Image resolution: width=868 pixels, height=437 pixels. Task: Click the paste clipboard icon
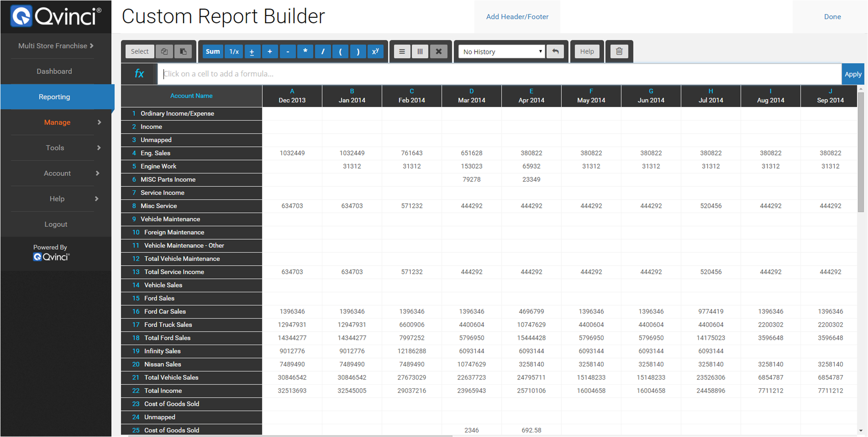[183, 51]
